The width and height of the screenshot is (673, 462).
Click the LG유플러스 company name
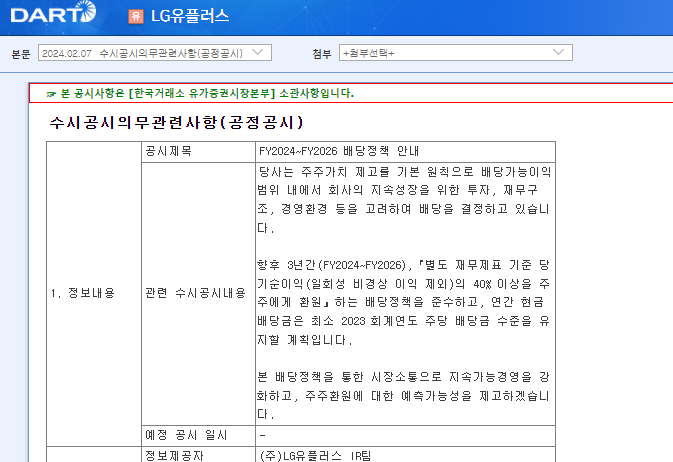click(190, 16)
